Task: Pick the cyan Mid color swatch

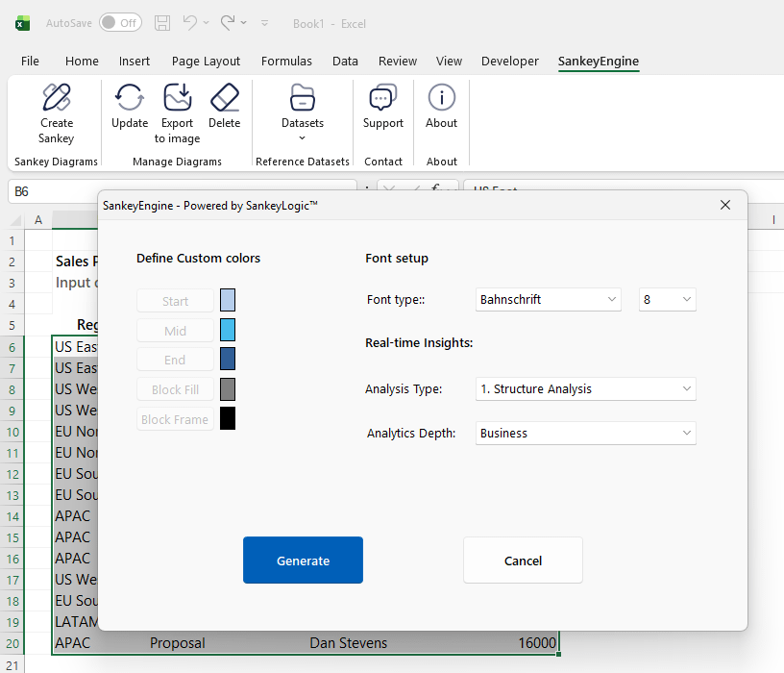Action: 228,330
